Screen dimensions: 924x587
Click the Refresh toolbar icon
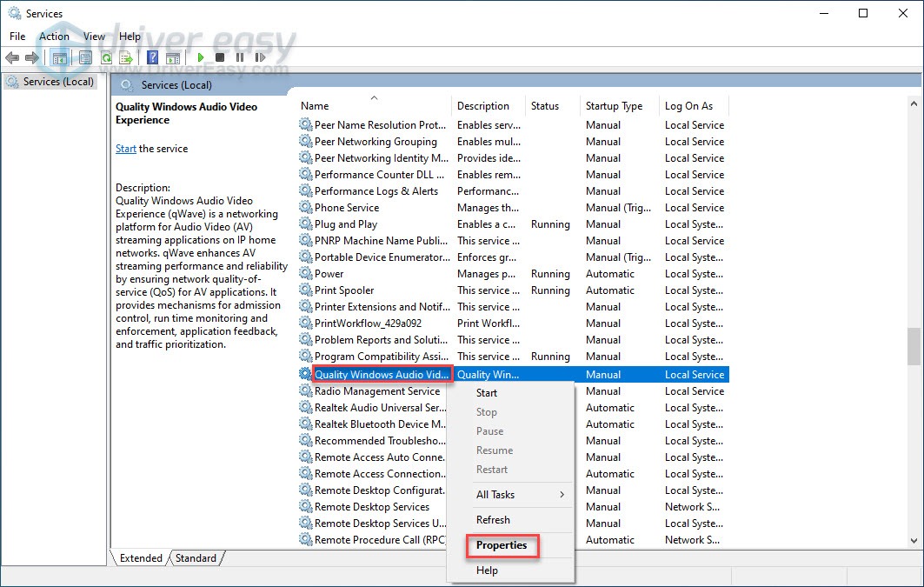coord(106,58)
